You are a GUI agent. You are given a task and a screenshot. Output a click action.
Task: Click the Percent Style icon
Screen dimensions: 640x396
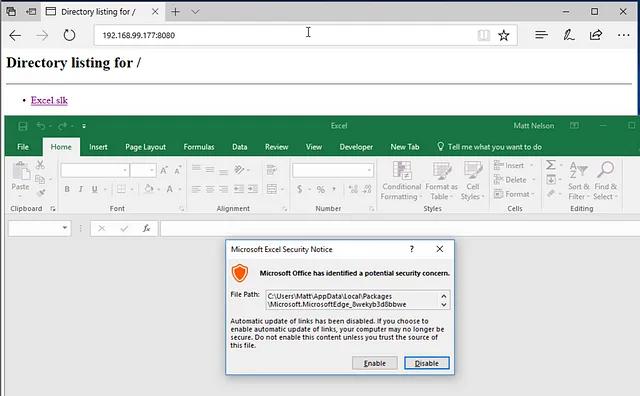321,189
